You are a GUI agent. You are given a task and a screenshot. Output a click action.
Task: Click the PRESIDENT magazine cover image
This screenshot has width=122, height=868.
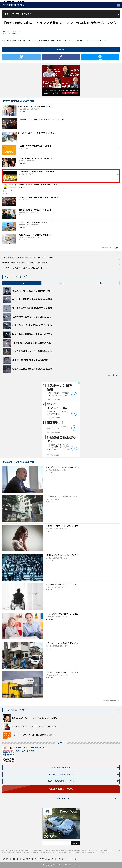9,754
